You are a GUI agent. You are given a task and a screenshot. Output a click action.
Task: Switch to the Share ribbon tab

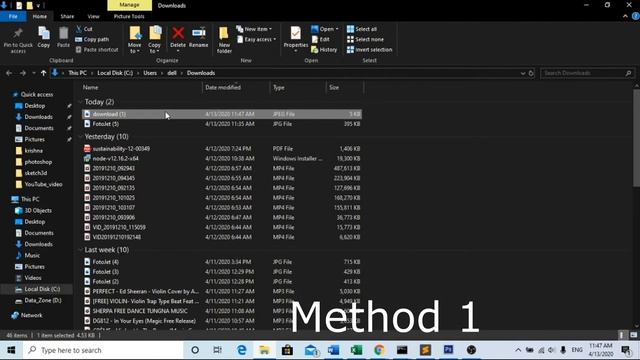pyautogui.click(x=67, y=16)
